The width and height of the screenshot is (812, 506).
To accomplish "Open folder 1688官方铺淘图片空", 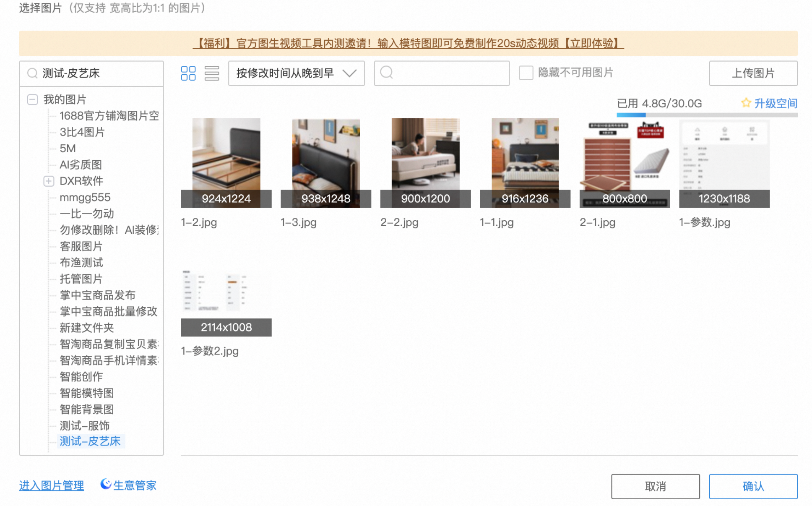I will pyautogui.click(x=109, y=116).
